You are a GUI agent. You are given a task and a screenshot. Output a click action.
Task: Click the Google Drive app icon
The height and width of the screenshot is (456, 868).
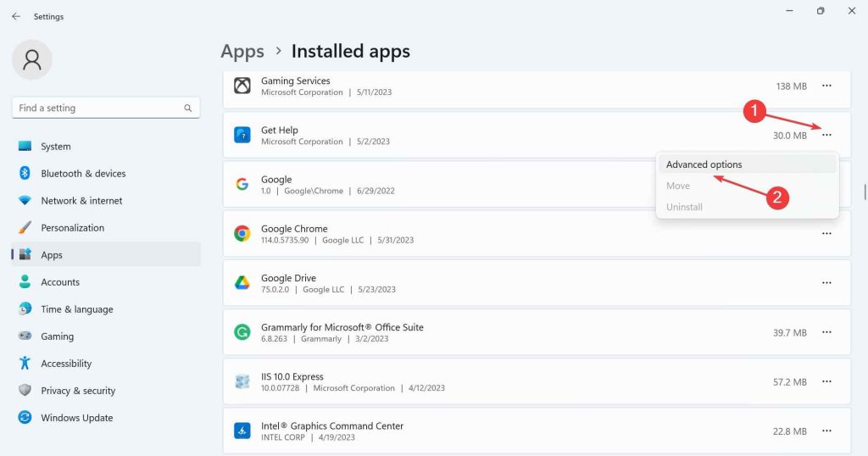242,283
